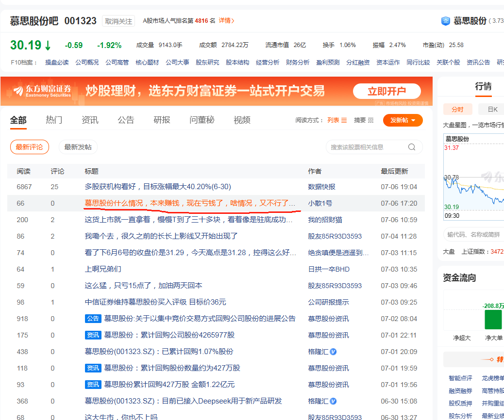Open the 公司概况 link
This screenshot has height=420, width=504.
click(x=87, y=62)
